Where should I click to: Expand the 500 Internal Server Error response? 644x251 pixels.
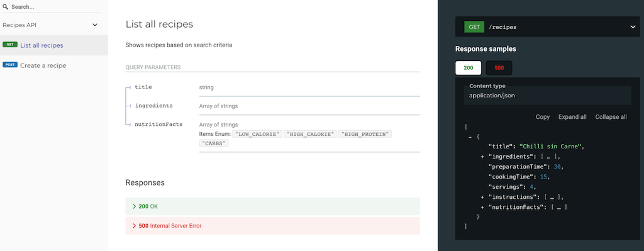click(x=273, y=226)
